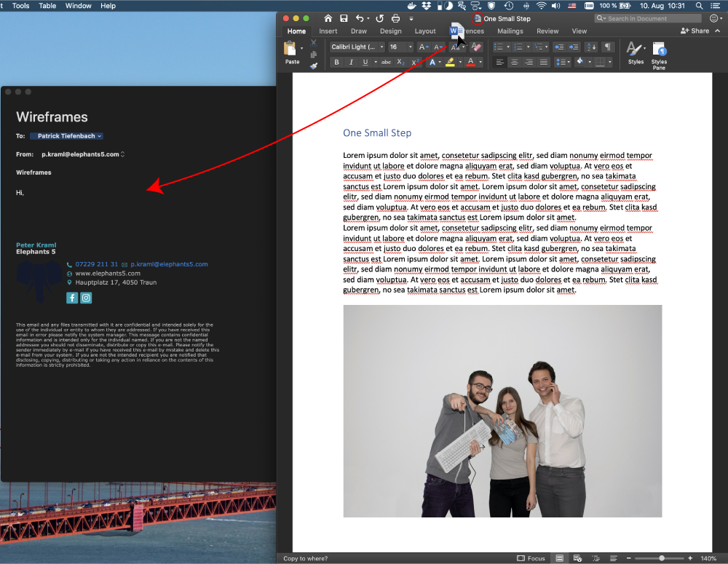
Task: Switch to the Insert ribbon tab
Action: pyautogui.click(x=328, y=31)
